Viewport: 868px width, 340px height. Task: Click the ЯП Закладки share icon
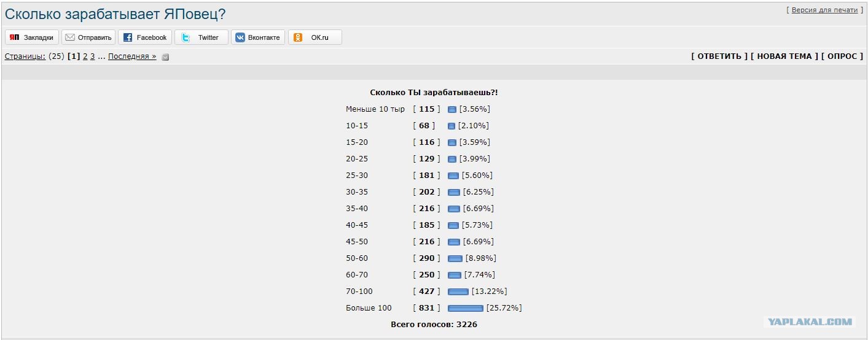click(x=14, y=37)
